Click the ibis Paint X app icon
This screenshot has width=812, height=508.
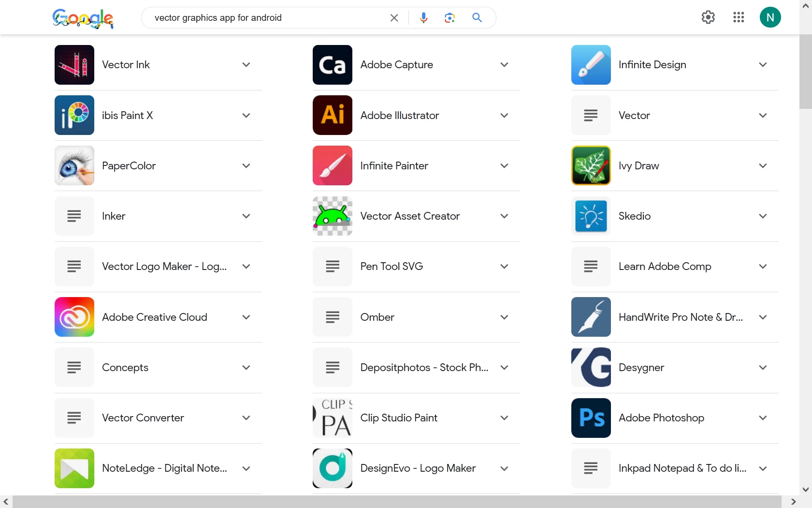[74, 115]
